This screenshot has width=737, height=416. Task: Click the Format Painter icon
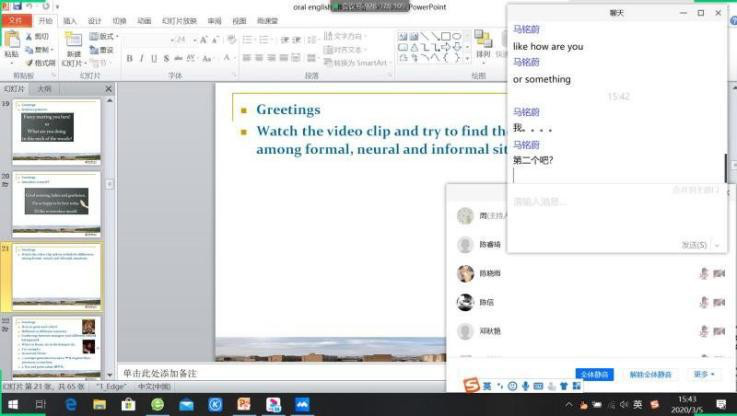click(40, 63)
